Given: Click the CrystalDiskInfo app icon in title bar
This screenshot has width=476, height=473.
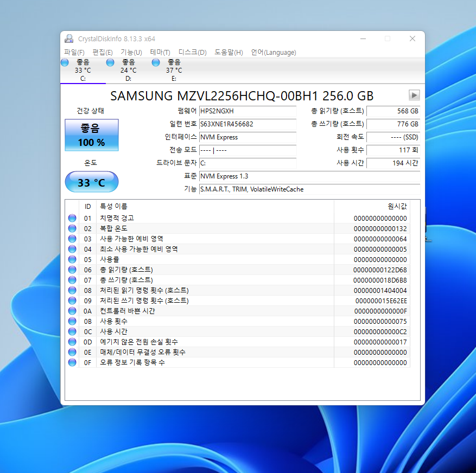Looking at the screenshot, I should (x=69, y=39).
